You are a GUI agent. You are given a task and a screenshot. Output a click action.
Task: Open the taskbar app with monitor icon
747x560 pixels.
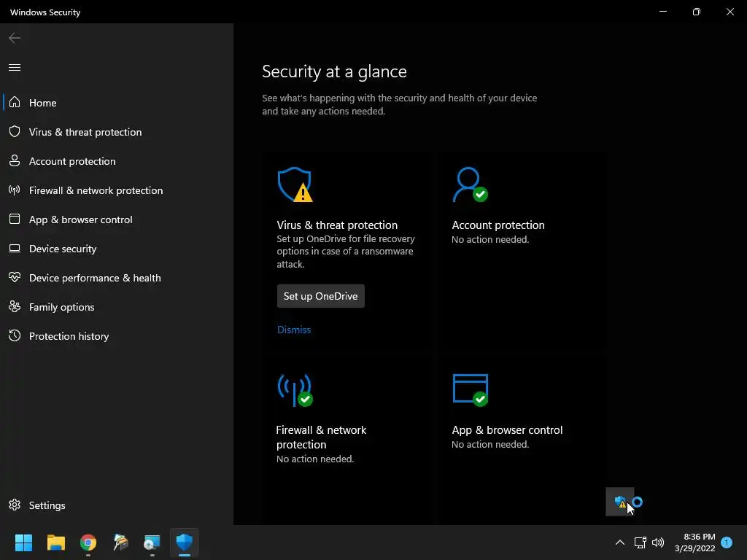pos(152,542)
